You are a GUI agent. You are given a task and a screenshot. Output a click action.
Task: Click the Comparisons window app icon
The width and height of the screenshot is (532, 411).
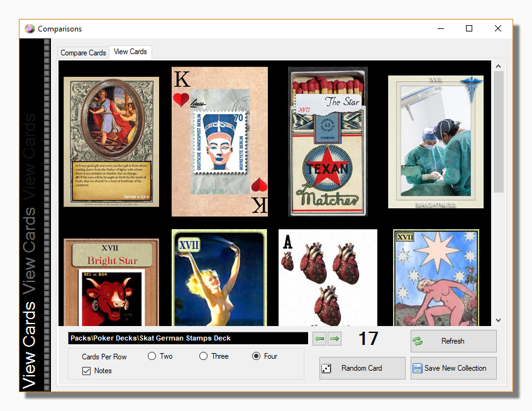[30, 29]
